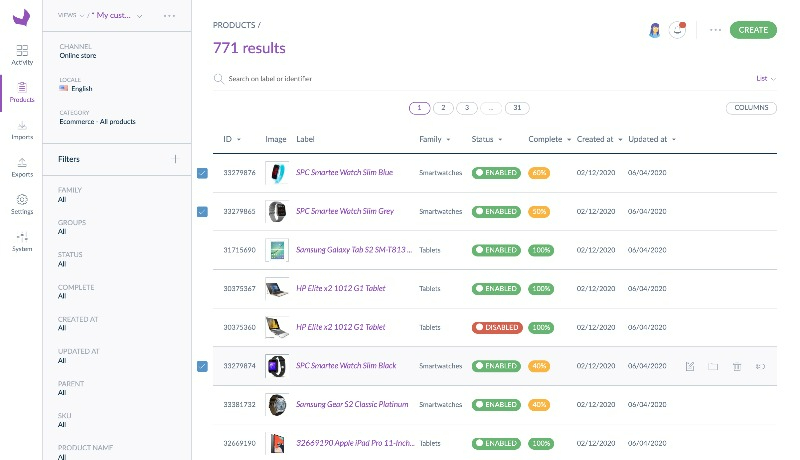Change the Channel Online store selector

pyautogui.click(x=78, y=51)
